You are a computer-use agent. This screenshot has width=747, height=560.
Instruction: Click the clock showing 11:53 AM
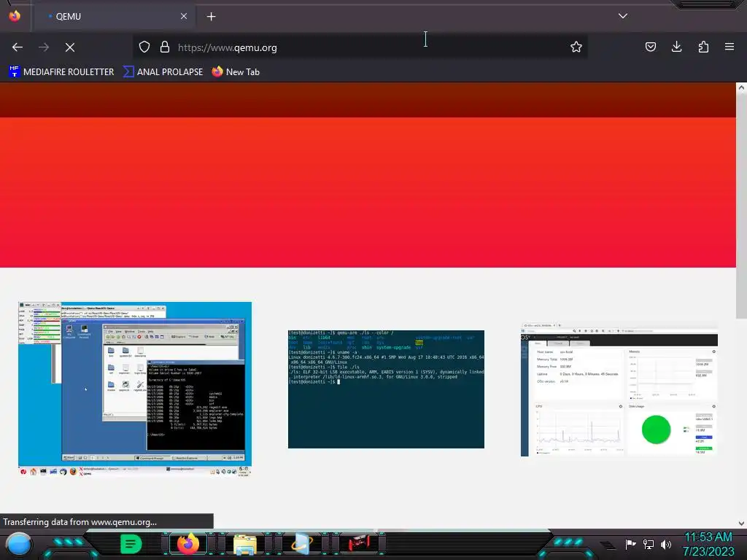click(x=708, y=544)
